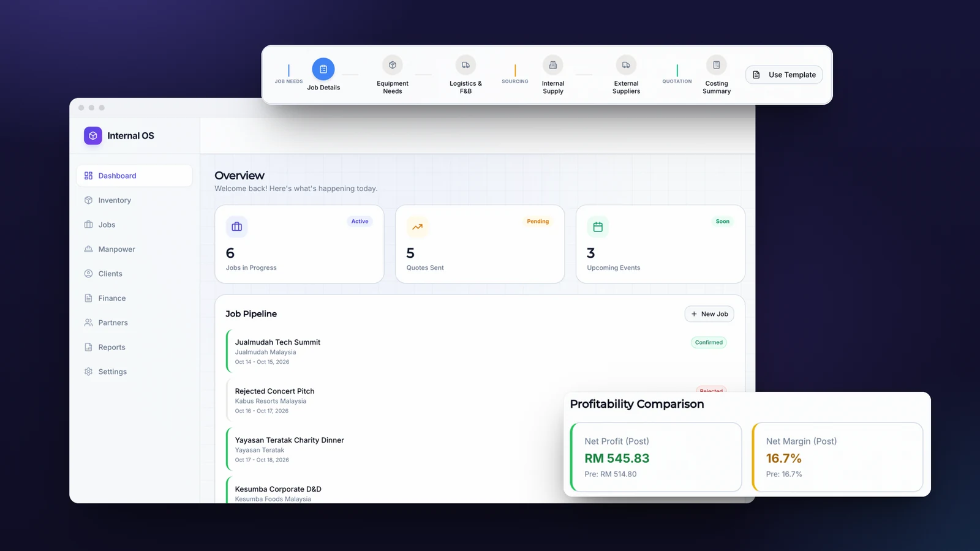This screenshot has width=980, height=551.
Task: Click the Jobs in Progress label
Action: [251, 268]
